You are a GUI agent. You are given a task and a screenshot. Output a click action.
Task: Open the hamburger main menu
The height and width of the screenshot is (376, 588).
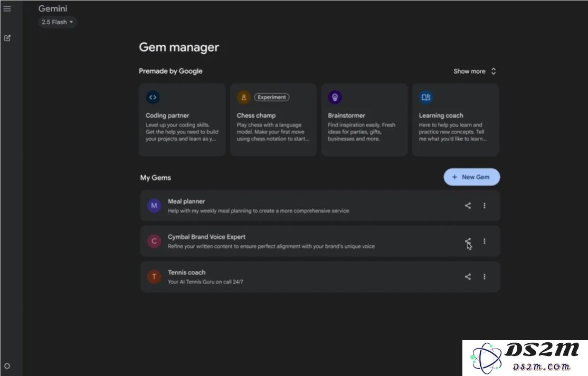tap(7, 9)
